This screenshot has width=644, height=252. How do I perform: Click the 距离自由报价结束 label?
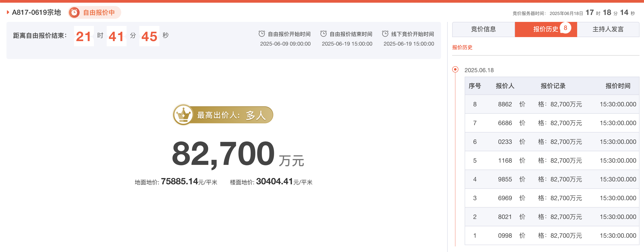pos(40,36)
